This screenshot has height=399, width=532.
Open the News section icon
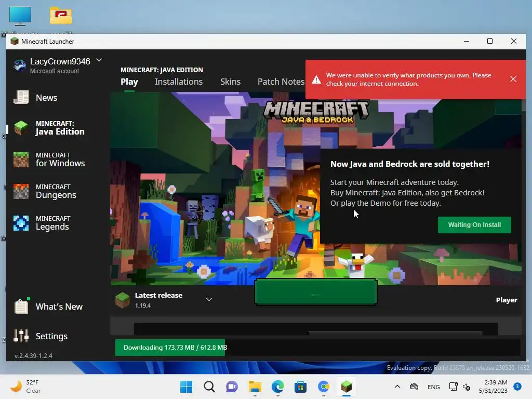21,97
